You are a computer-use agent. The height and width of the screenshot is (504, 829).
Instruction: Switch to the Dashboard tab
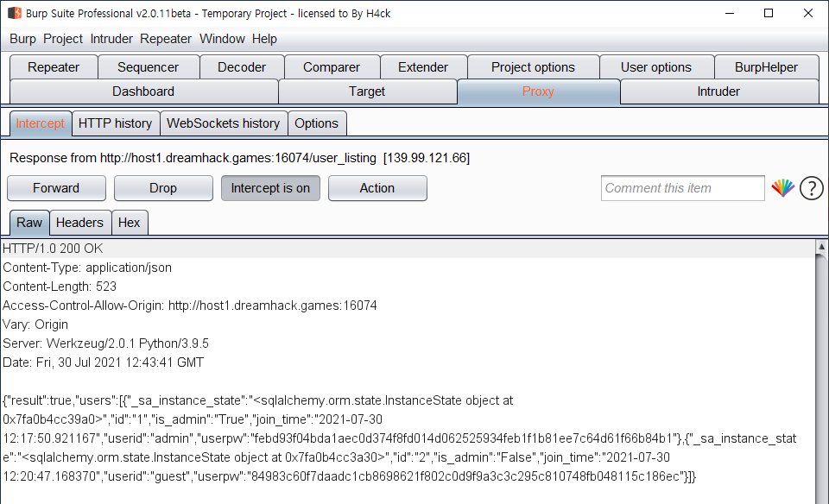tap(143, 91)
